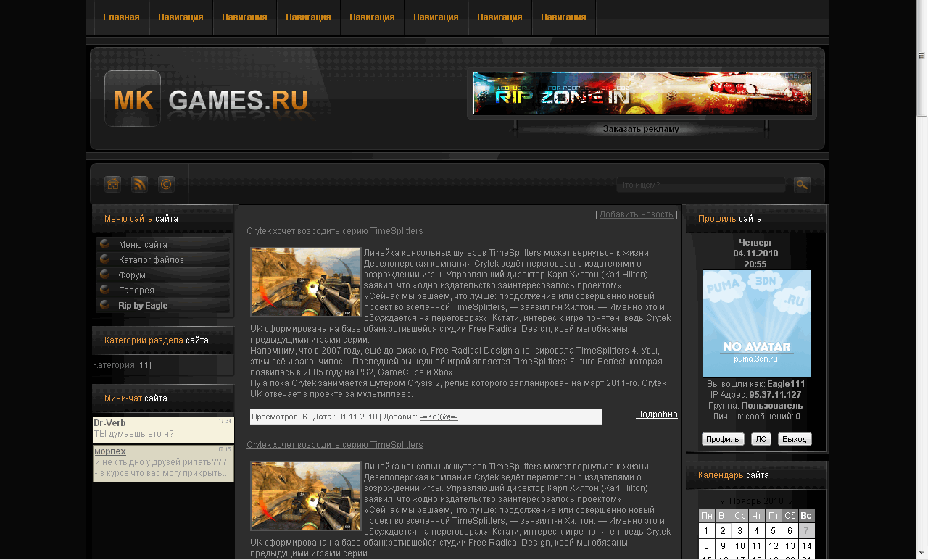
Task: Select day 14 in the calendar
Action: click(806, 546)
